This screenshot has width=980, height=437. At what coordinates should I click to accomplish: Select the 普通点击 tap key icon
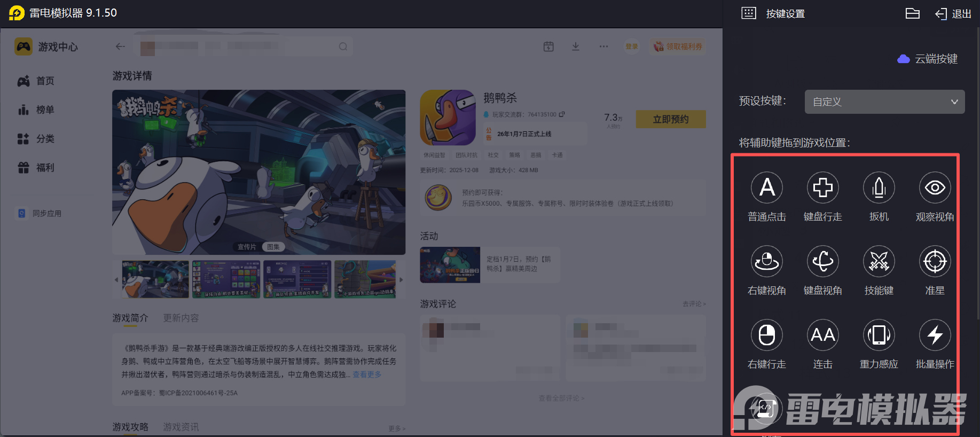click(767, 188)
